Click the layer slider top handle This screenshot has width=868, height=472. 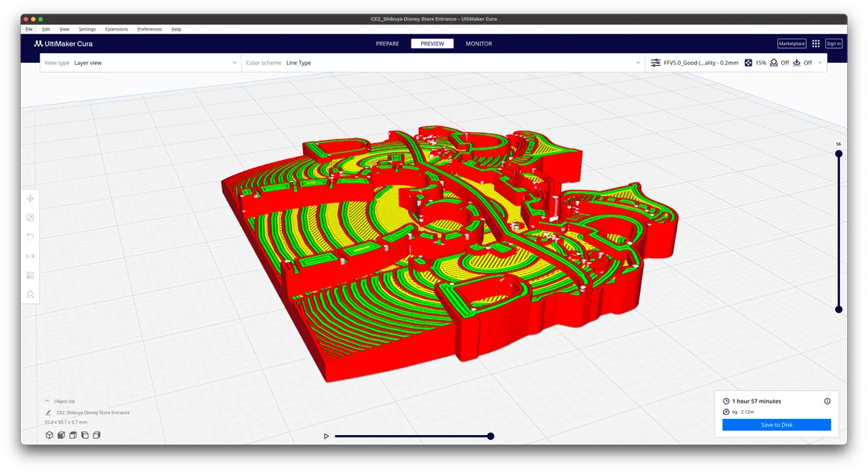point(838,153)
